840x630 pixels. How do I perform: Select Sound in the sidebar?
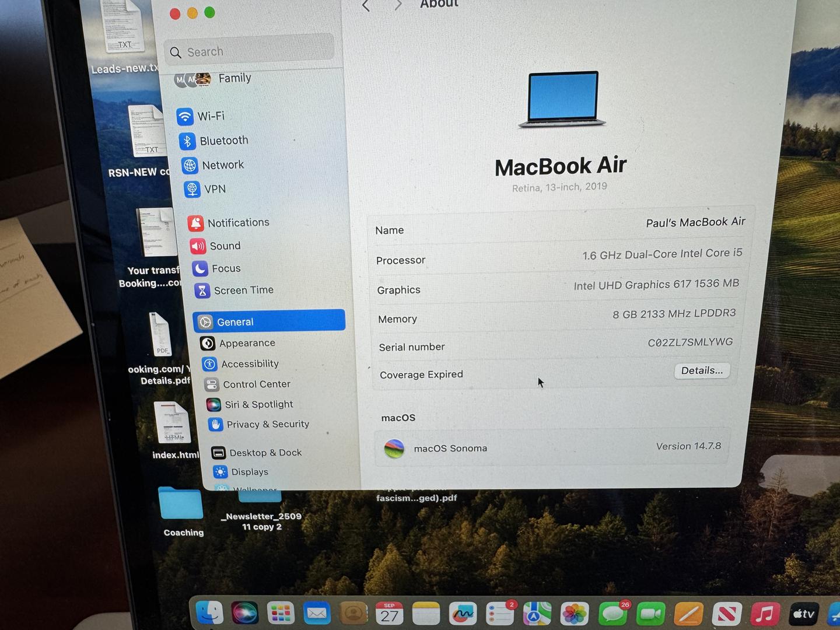[215, 246]
